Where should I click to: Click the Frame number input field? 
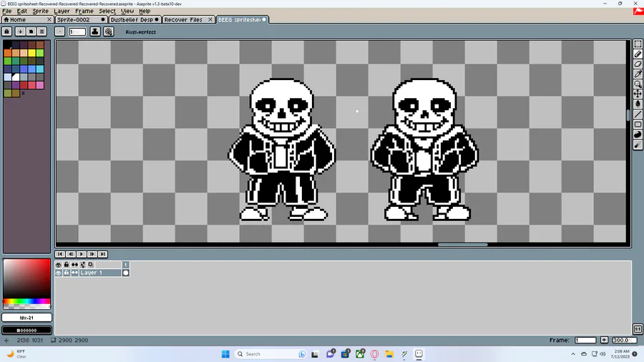point(585,340)
